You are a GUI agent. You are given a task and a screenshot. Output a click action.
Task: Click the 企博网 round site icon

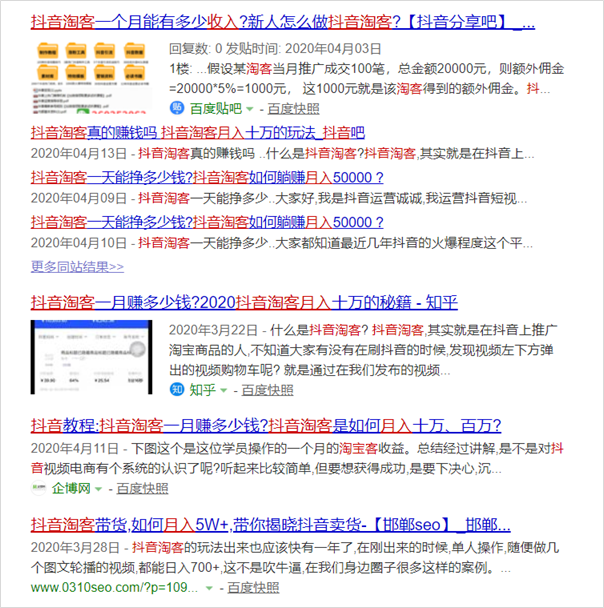(38, 488)
